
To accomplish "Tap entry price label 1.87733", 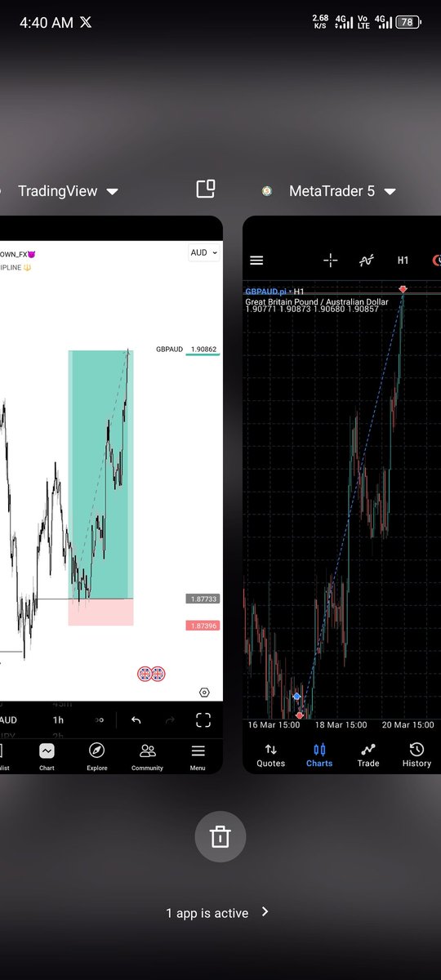I will pyautogui.click(x=203, y=599).
